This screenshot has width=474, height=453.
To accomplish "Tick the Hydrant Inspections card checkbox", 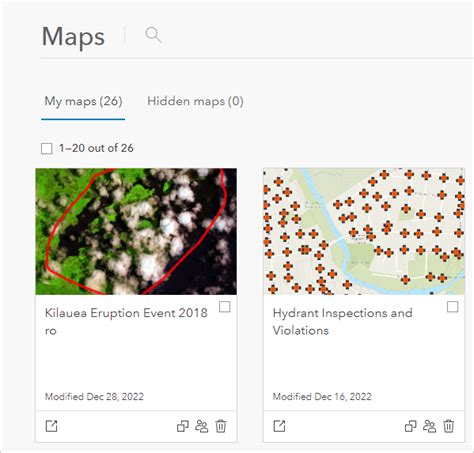I will (x=453, y=307).
